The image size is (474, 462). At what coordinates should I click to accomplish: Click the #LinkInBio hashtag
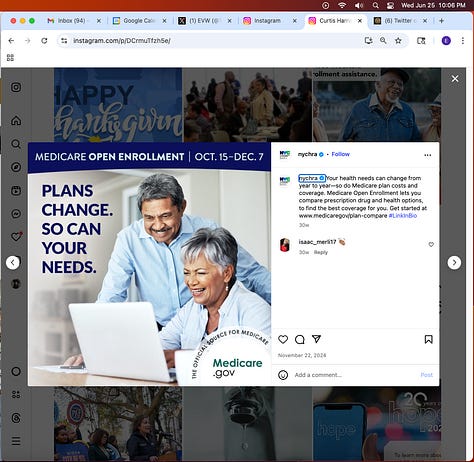tap(403, 216)
